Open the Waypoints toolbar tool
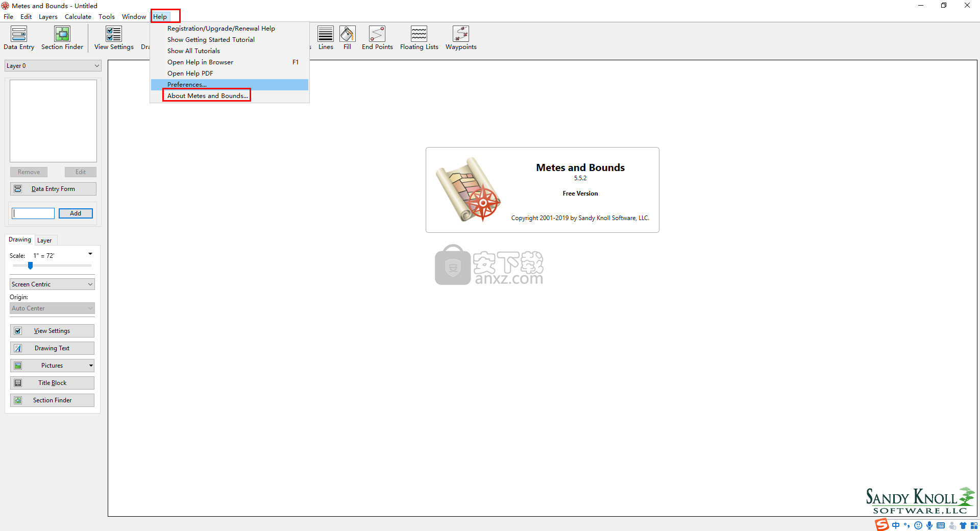Screen dimensions: 980x531 coord(461,38)
